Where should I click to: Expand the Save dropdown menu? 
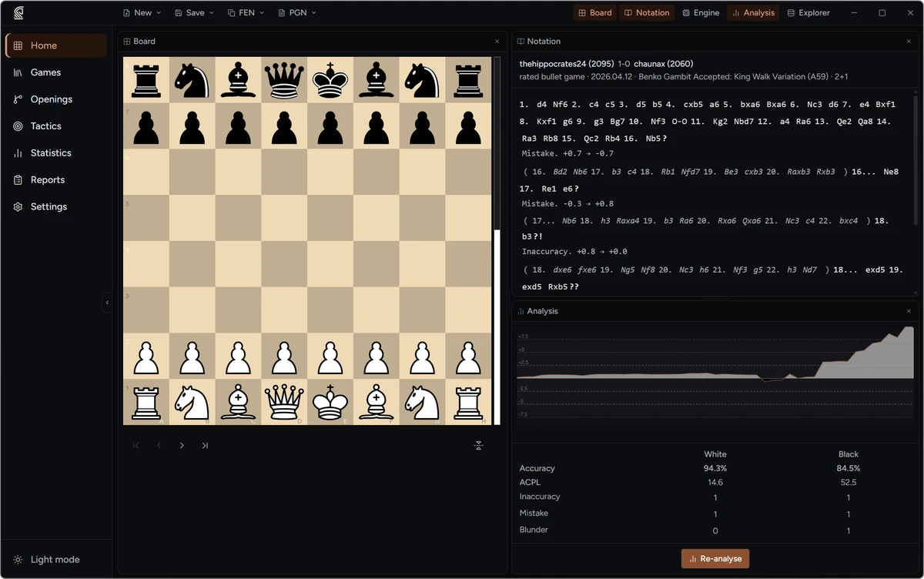click(x=194, y=13)
